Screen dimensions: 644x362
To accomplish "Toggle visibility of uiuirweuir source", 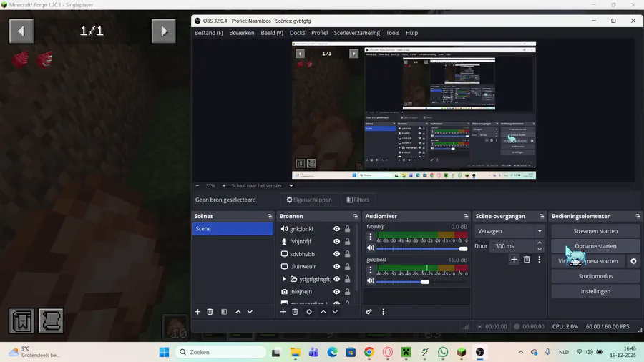I will coord(337,266).
